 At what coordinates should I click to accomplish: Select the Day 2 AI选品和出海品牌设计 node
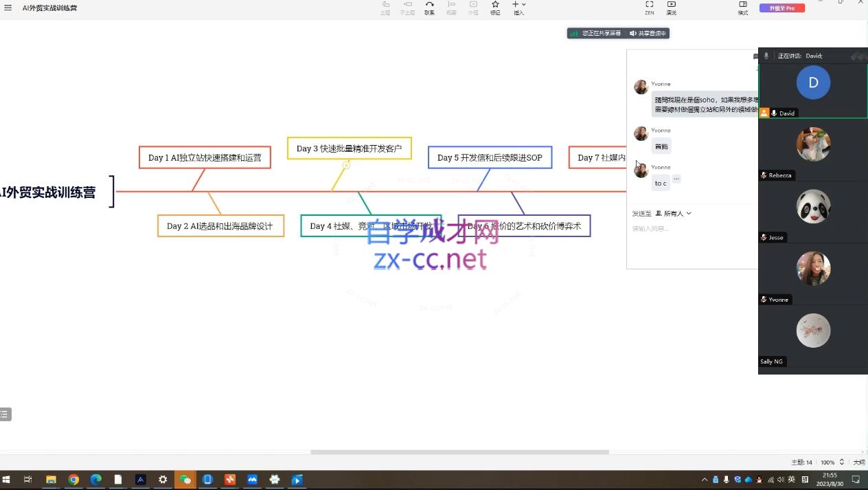pos(220,225)
